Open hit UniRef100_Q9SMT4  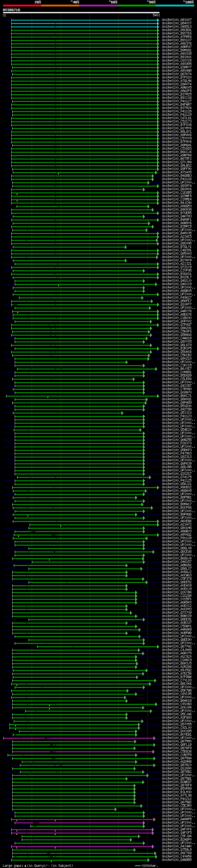click(177, 186)
